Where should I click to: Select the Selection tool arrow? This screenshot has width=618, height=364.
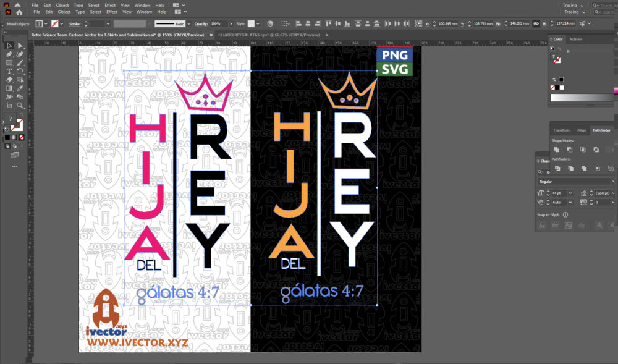tap(9, 46)
